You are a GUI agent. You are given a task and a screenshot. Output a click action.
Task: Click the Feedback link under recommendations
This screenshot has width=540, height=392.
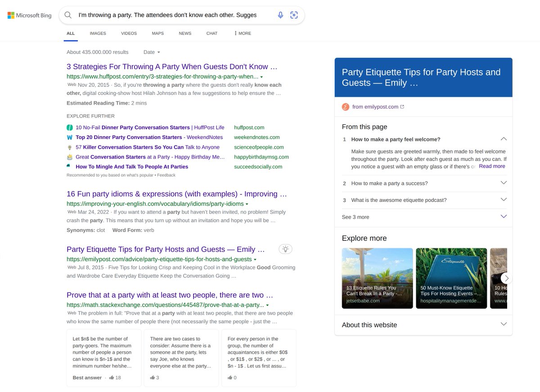(166, 175)
